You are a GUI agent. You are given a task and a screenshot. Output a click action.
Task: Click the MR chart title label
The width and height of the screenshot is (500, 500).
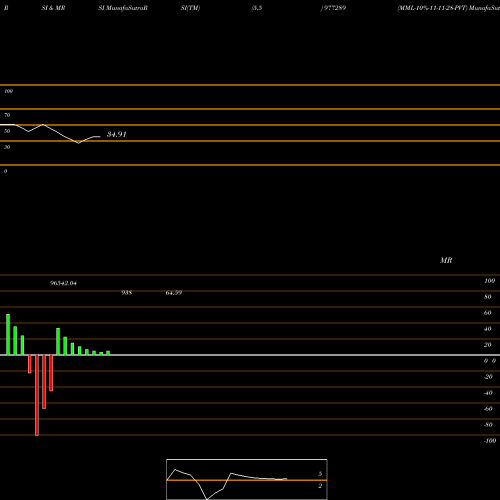(446, 260)
